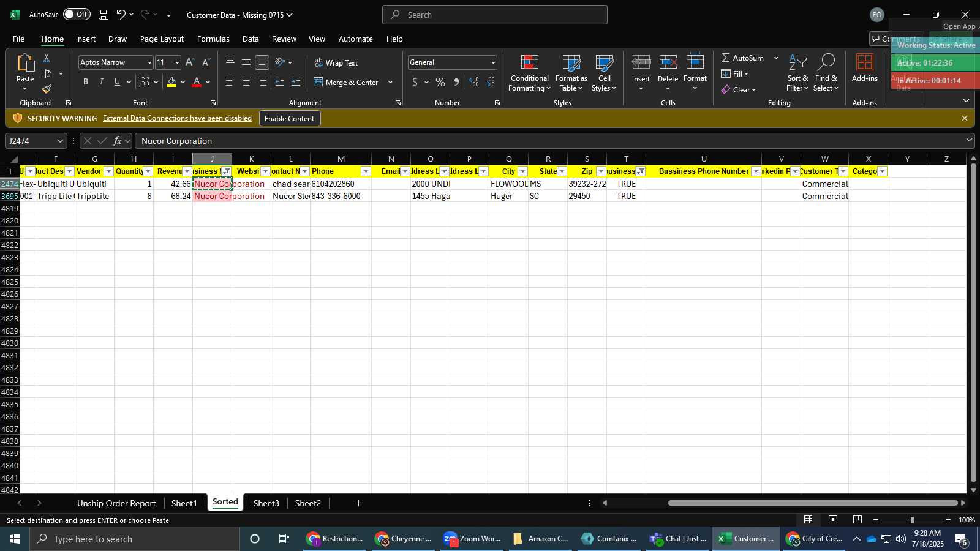Click the Insert cells icon
Viewport: 980px width, 551px height.
641,63
